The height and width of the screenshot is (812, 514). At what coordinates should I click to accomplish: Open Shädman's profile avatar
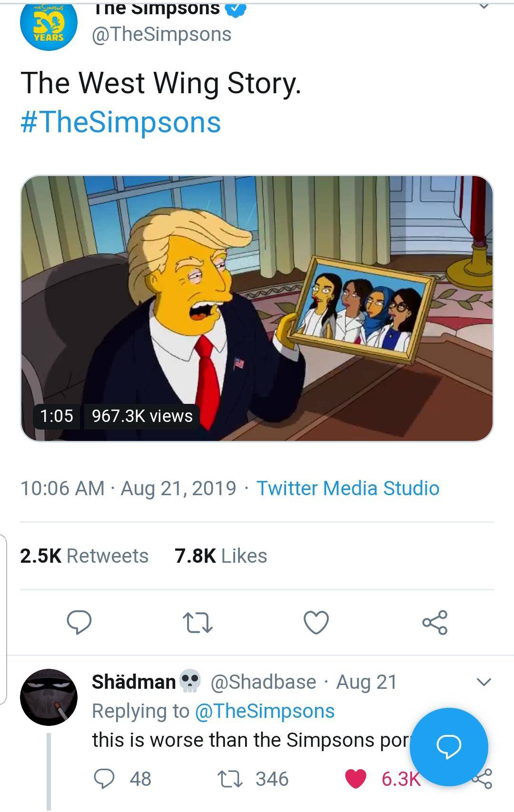[49, 697]
